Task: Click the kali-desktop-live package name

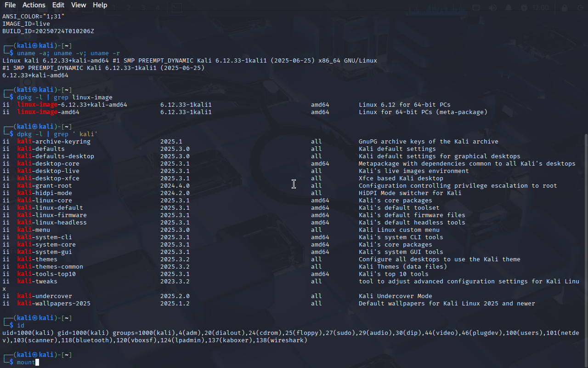Action: tap(48, 171)
